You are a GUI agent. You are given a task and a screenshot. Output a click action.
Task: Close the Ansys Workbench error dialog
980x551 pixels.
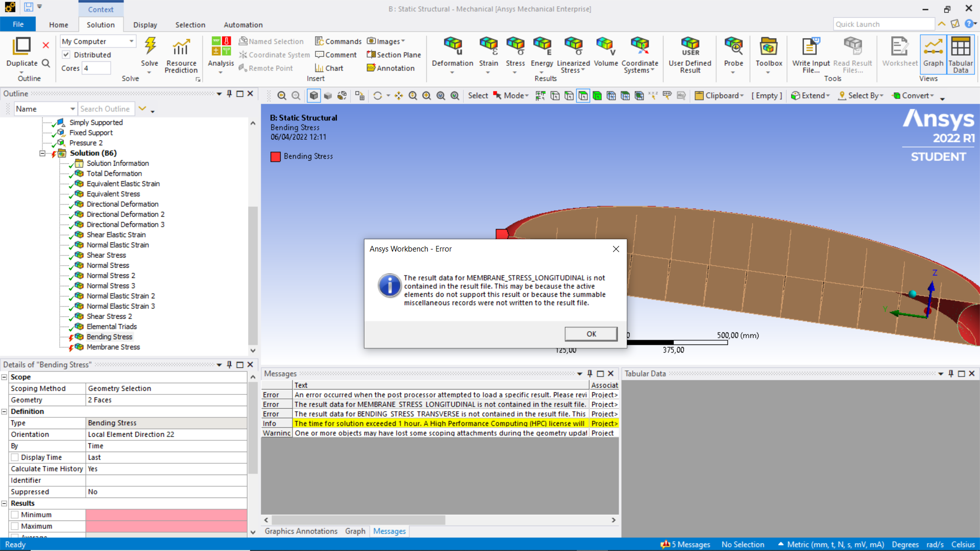(616, 249)
